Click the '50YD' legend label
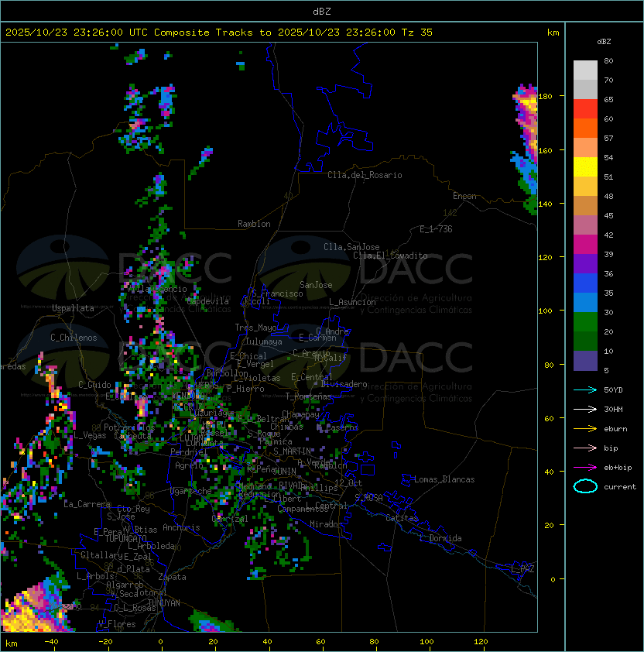The image size is (644, 652). [x=613, y=390]
